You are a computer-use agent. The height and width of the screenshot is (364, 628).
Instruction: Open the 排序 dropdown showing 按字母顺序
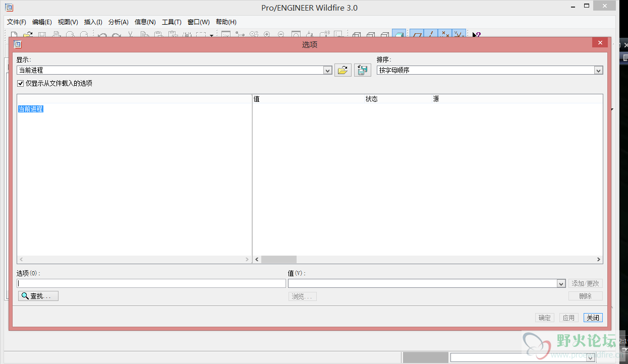coord(598,70)
